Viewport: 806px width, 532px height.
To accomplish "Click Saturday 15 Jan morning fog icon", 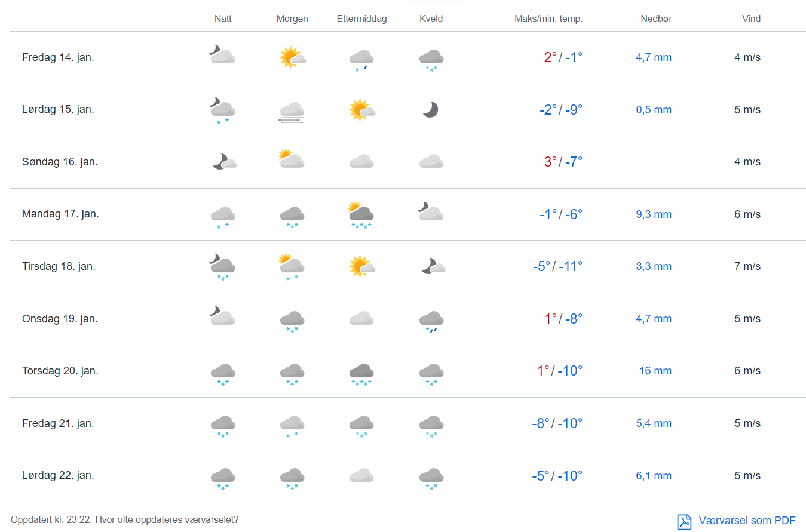I will 292,110.
